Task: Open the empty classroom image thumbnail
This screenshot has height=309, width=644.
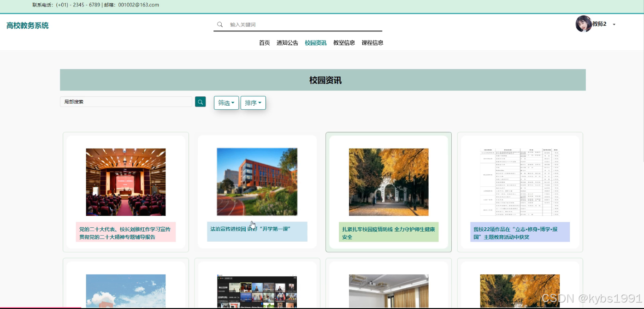Action: tap(389, 291)
